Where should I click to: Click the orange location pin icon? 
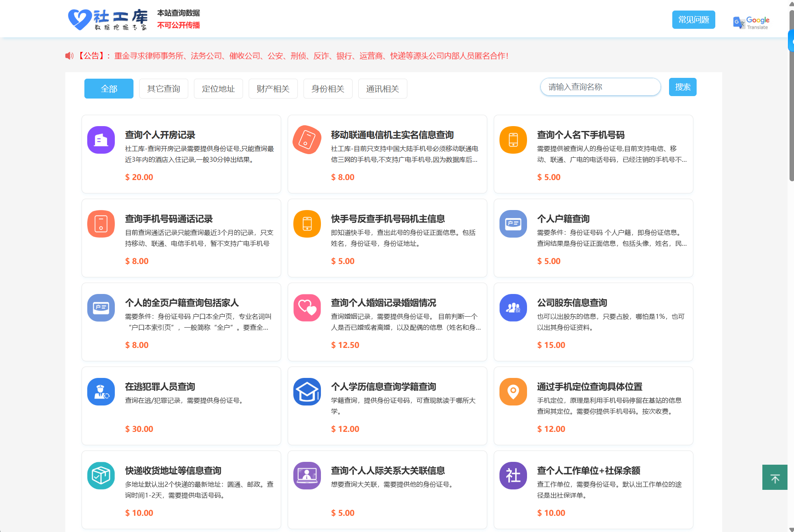[x=513, y=392]
